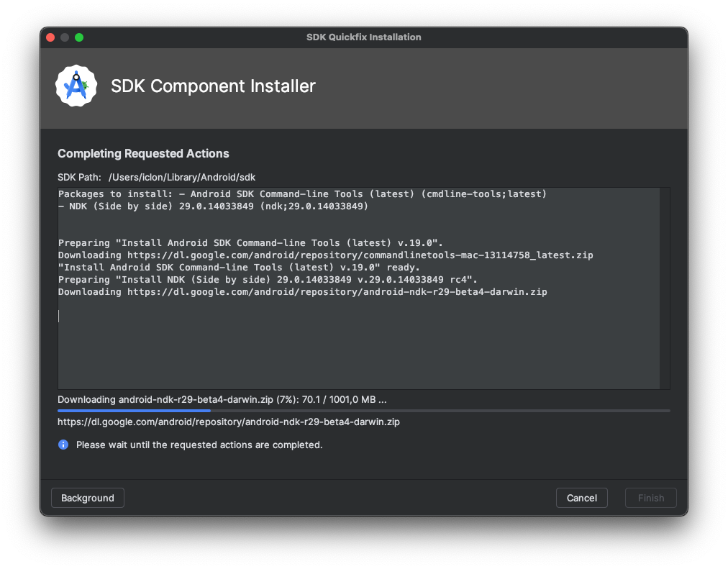
Task: Click android-ndk-r29-beta4-darwin.zip download log line
Action: [x=303, y=291]
